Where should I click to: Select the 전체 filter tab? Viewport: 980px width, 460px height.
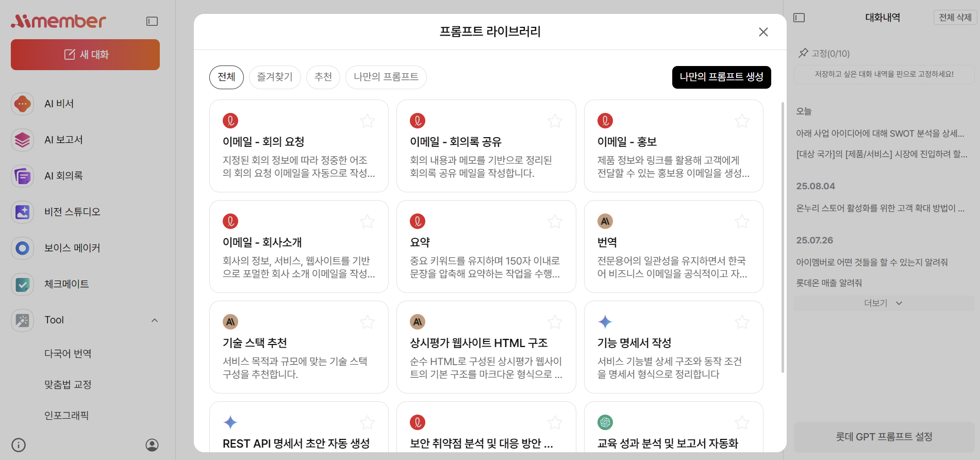[226, 77]
